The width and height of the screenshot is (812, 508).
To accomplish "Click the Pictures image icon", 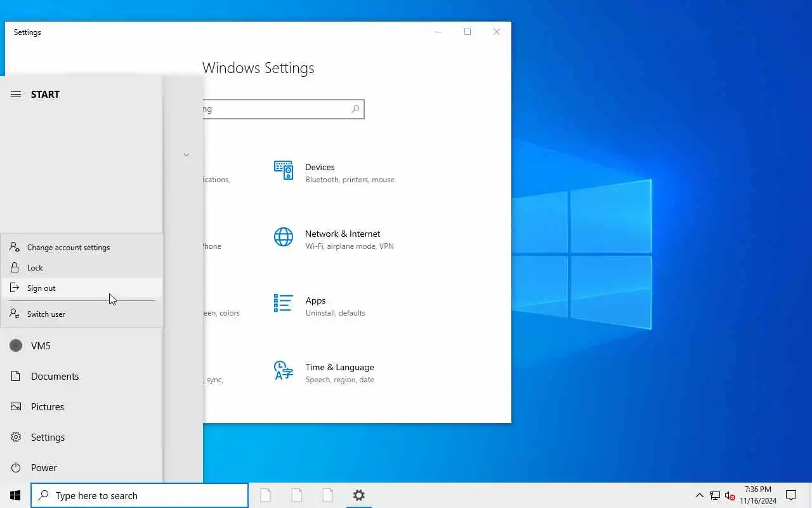I will tap(16, 407).
